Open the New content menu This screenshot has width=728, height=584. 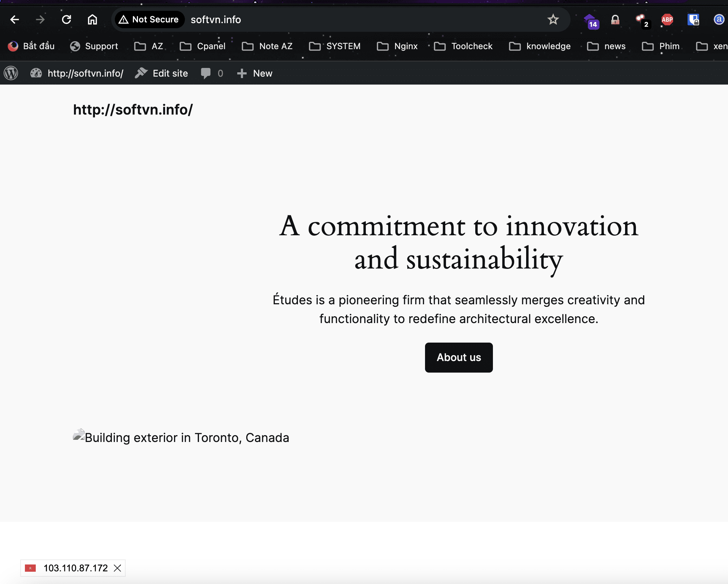tap(255, 73)
